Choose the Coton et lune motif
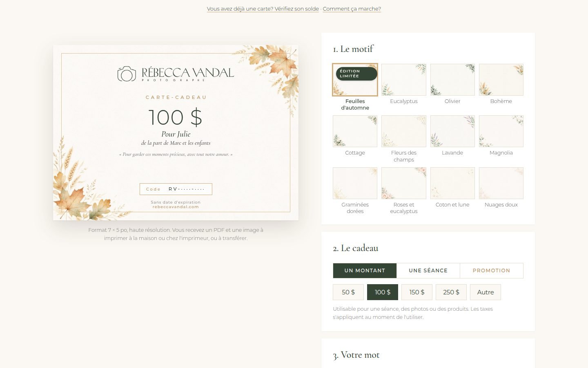This screenshot has height=368, width=588. pyautogui.click(x=452, y=183)
